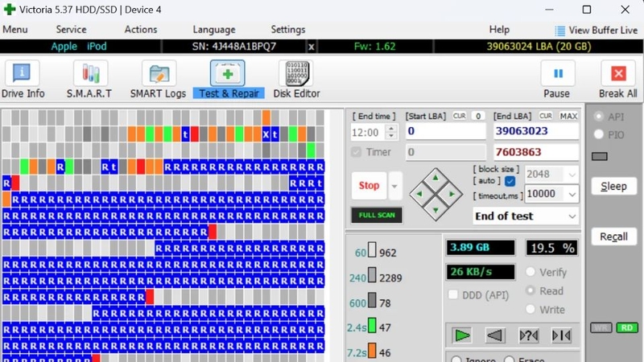Screen dimensions: 644x362
Task: Open the Menu menu
Action: [15, 30]
